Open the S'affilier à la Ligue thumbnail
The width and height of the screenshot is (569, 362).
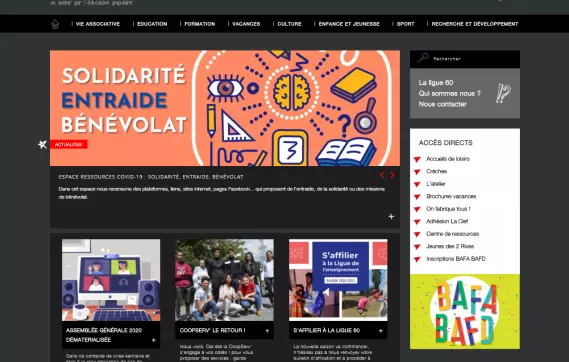338,280
